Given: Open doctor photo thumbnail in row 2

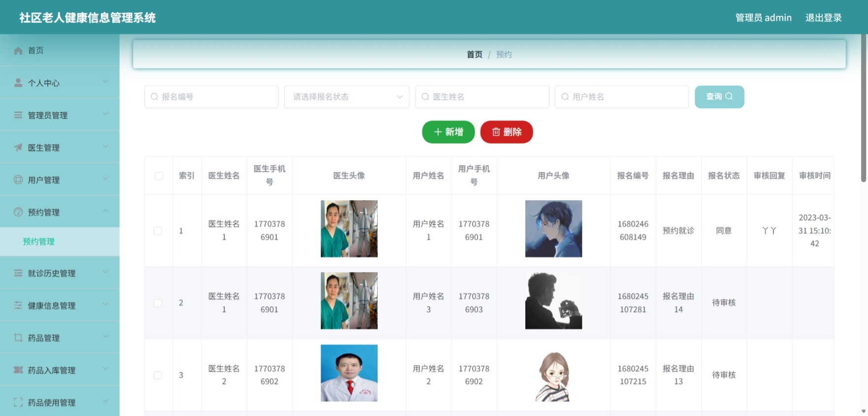Looking at the screenshot, I should tap(349, 301).
